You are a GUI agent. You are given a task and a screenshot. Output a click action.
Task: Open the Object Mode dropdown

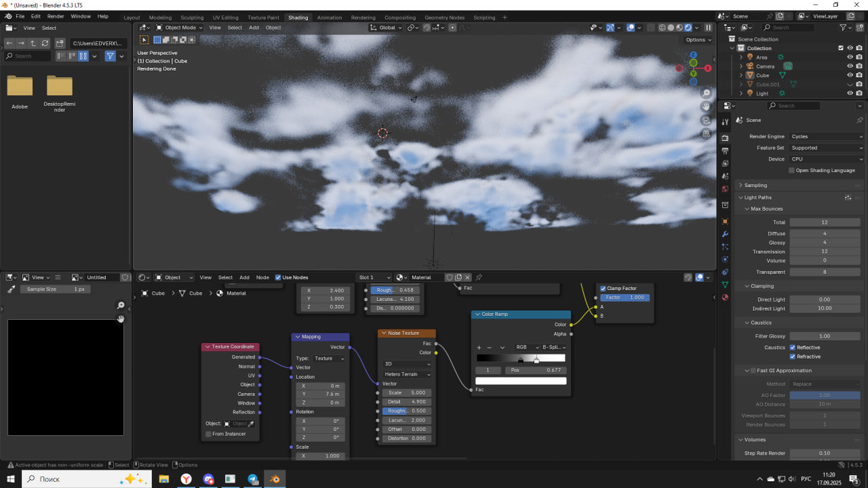180,28
